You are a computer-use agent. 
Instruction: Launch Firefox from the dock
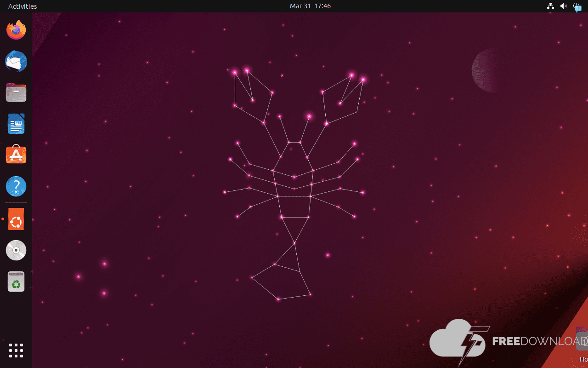pos(16,30)
